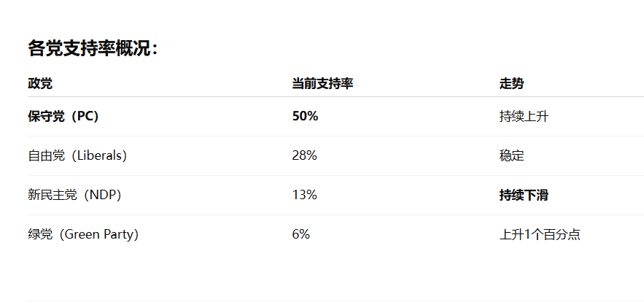Image resolution: width=644 pixels, height=305 pixels.
Task: Click the bold 持续下滑 trend cell
Action: coord(524,195)
